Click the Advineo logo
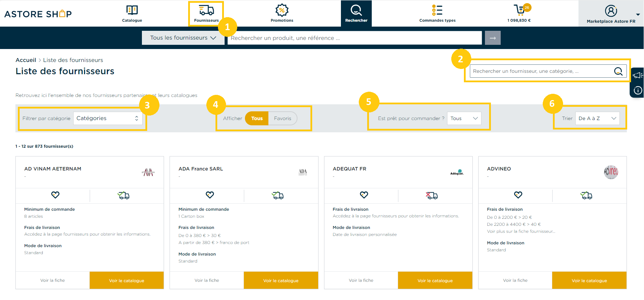The image size is (644, 300). (611, 172)
